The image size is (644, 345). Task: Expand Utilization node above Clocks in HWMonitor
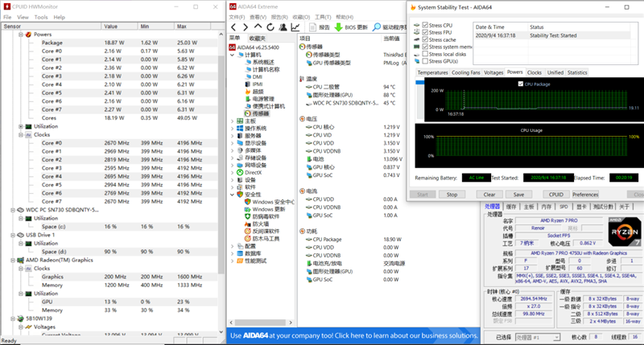click(x=21, y=126)
